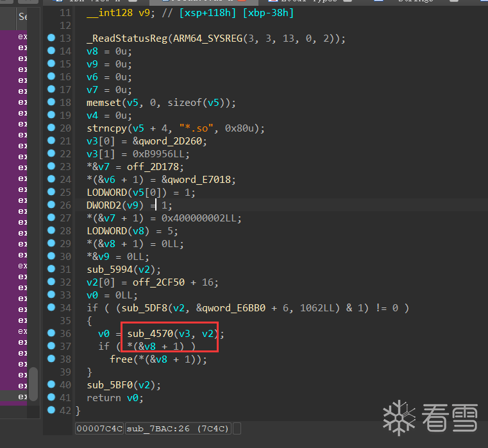Image resolution: width=488 pixels, height=448 pixels.
Task: Click the left panel vertical scrollbar thumb
Action: pos(33,384)
